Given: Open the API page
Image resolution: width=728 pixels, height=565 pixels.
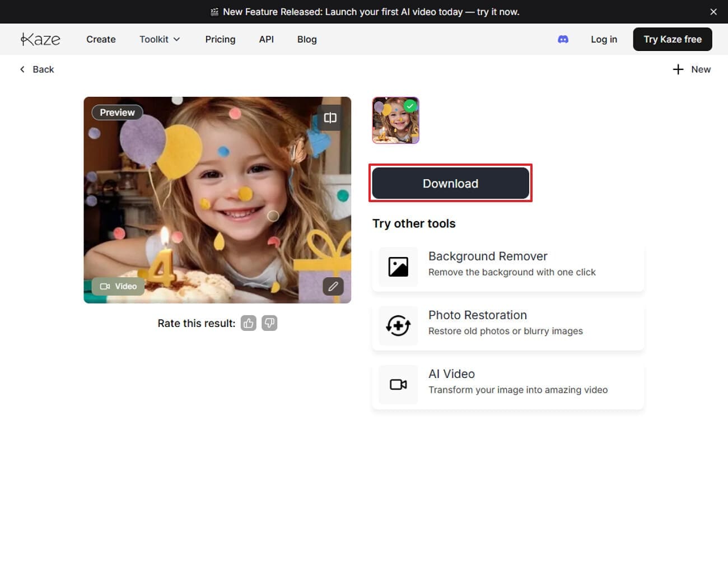Looking at the screenshot, I should tap(267, 39).
